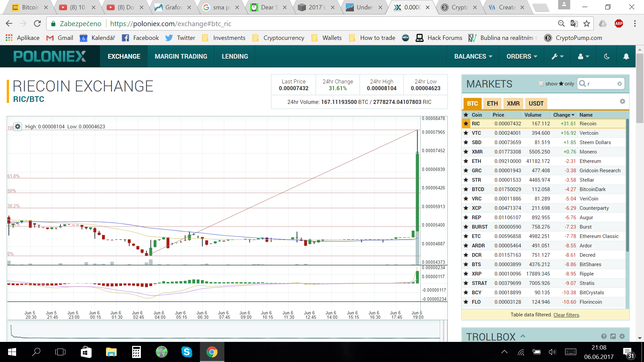Image resolution: width=644 pixels, height=362 pixels.
Task: Click translate page icon
Action: pos(574,23)
